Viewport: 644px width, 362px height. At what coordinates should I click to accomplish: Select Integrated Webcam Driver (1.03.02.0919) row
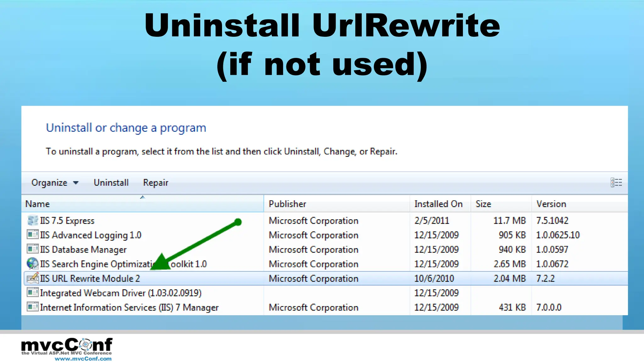click(x=326, y=293)
